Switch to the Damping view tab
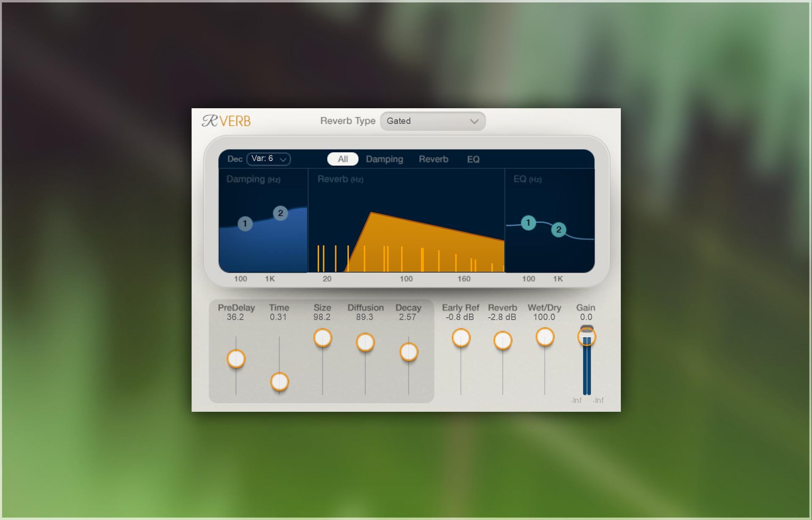812x520 pixels. click(384, 159)
